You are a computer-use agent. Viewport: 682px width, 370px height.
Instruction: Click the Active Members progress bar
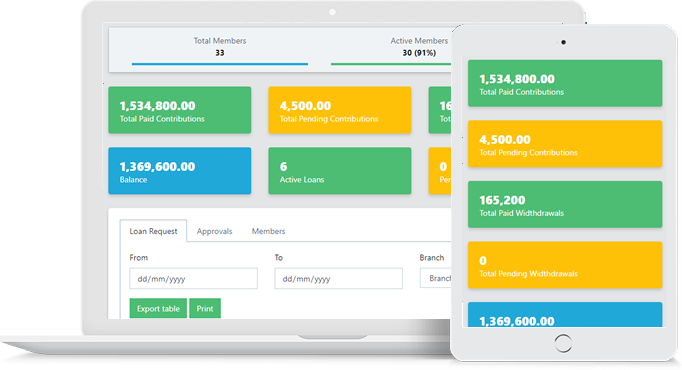click(391, 64)
